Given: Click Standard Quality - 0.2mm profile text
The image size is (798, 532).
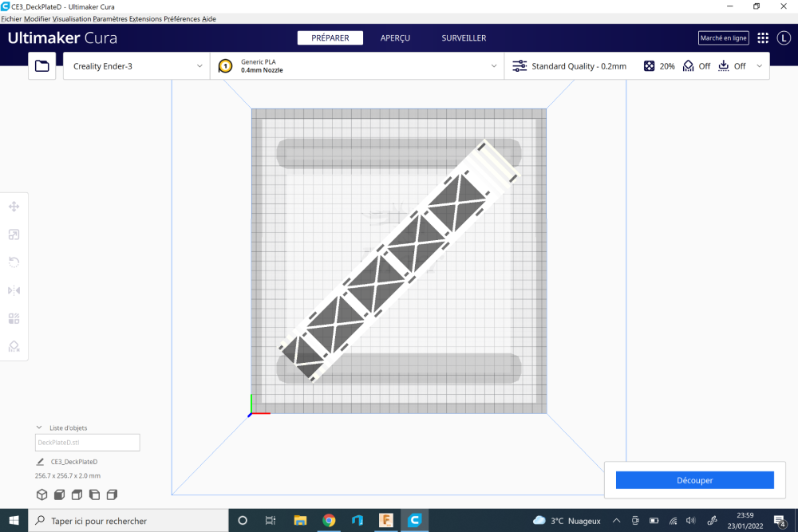Looking at the screenshot, I should 579,66.
